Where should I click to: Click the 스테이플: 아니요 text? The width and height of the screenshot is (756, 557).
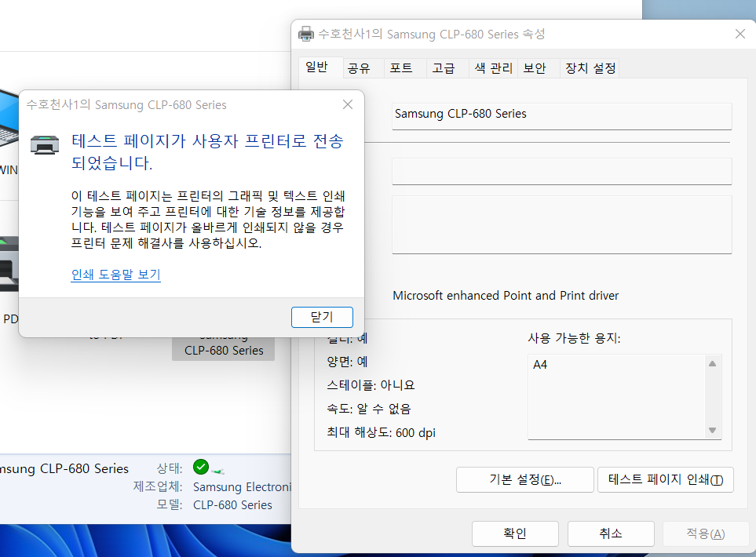tap(371, 385)
